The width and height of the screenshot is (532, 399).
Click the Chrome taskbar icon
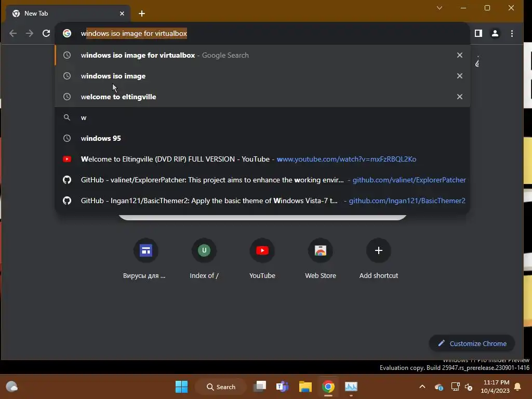tap(328, 387)
